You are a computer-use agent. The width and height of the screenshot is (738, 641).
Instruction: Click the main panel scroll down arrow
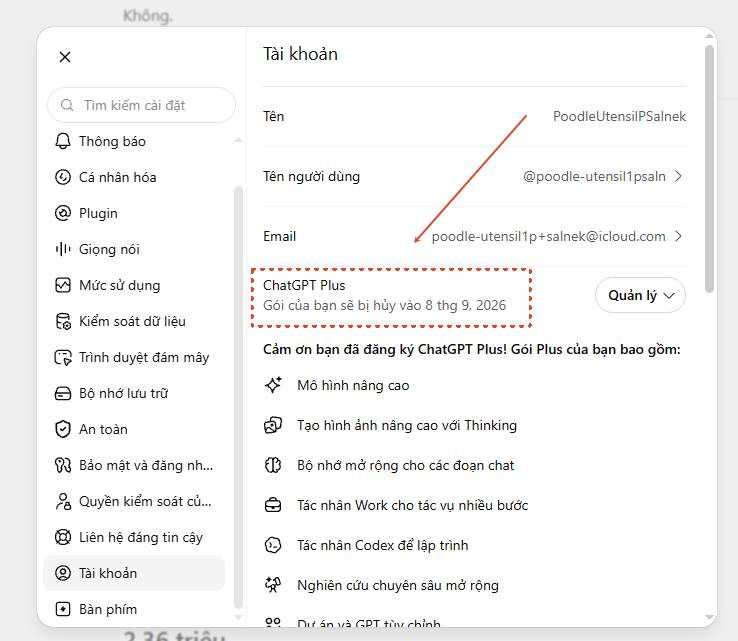tap(710, 617)
